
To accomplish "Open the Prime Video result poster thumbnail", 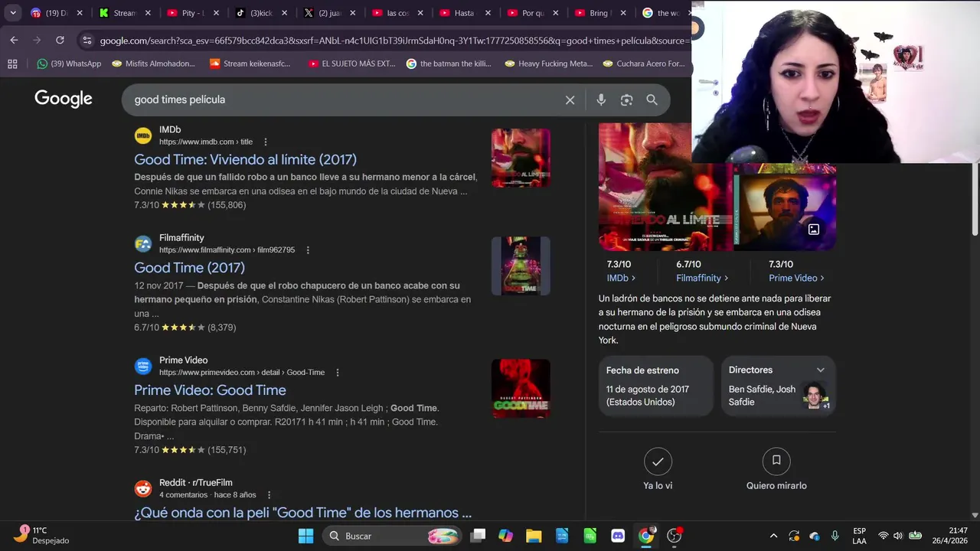I will pyautogui.click(x=521, y=388).
